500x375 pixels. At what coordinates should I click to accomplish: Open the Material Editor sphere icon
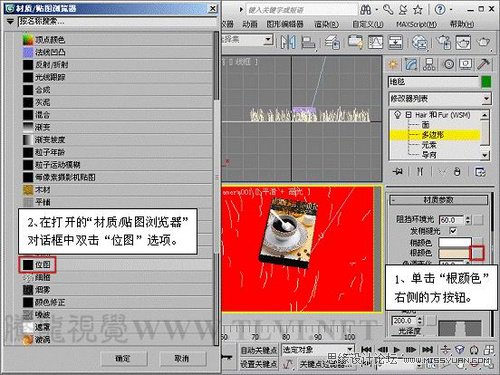tap(419, 42)
